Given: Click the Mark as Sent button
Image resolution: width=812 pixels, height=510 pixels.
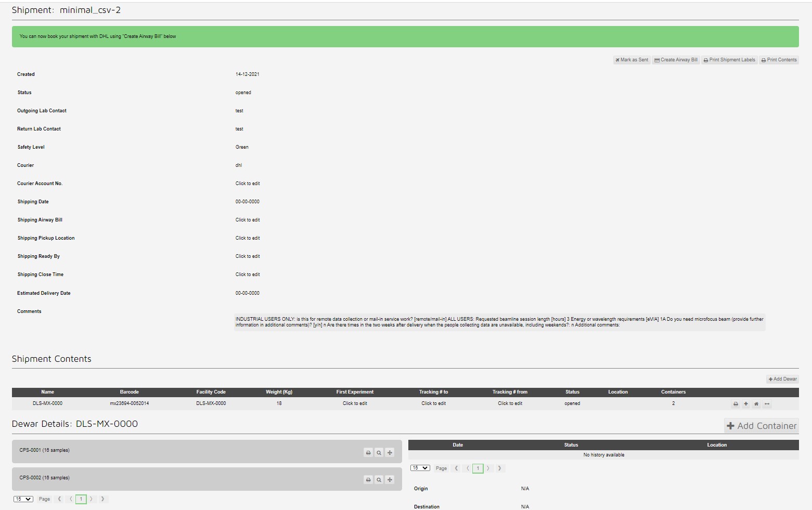Looking at the screenshot, I should [x=631, y=60].
